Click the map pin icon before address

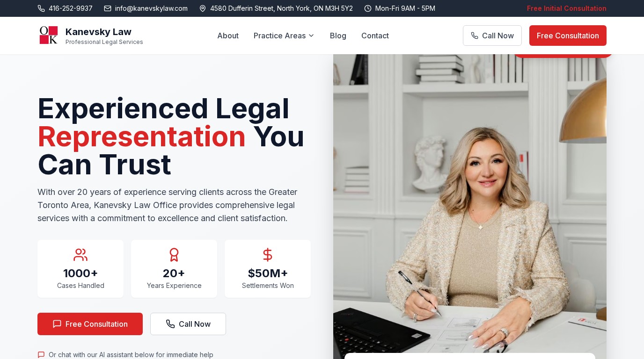[203, 8]
